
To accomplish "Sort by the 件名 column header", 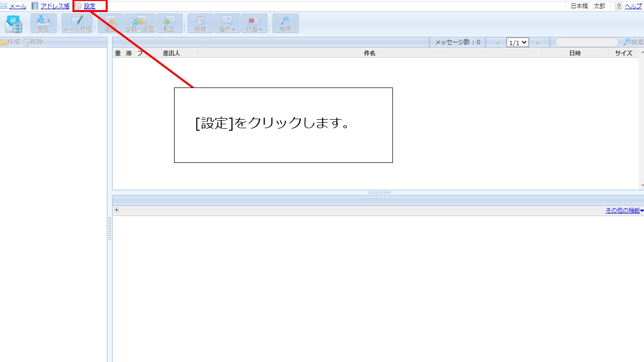I will click(x=370, y=53).
